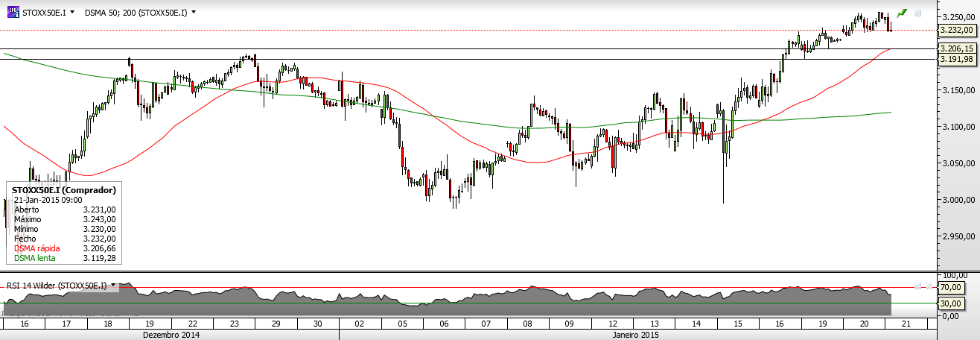
Task: Click the Mínimo 3.230,00 row
Action: [64, 229]
